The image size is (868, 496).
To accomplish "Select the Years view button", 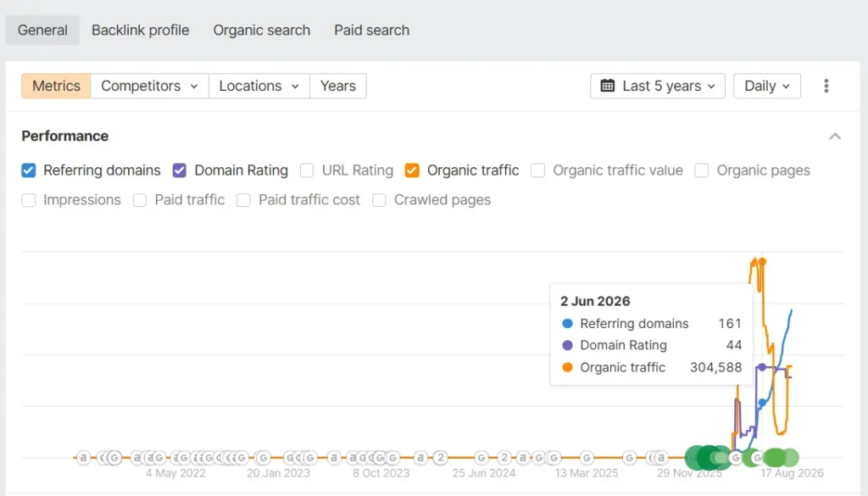I will (x=337, y=86).
